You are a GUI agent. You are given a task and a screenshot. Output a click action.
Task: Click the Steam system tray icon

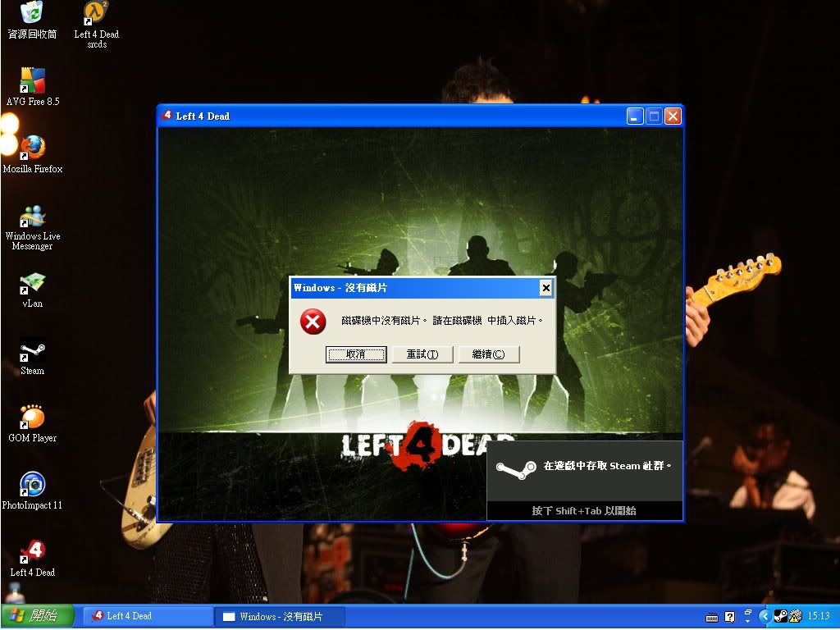click(x=780, y=616)
